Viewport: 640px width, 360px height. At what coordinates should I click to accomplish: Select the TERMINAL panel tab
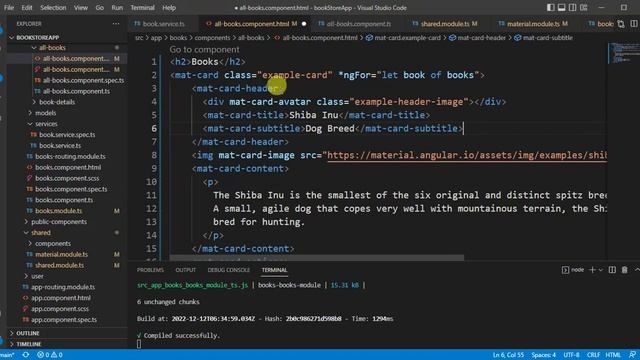pos(274,270)
